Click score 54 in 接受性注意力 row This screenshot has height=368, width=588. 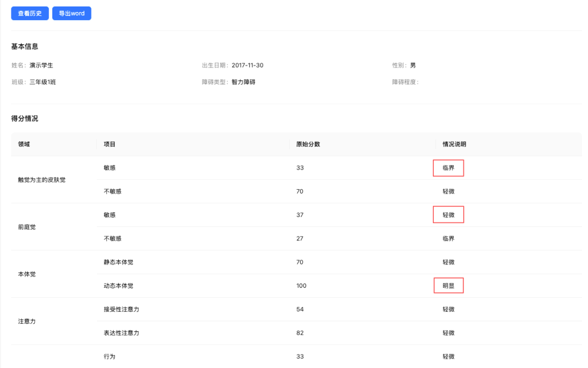coord(300,310)
